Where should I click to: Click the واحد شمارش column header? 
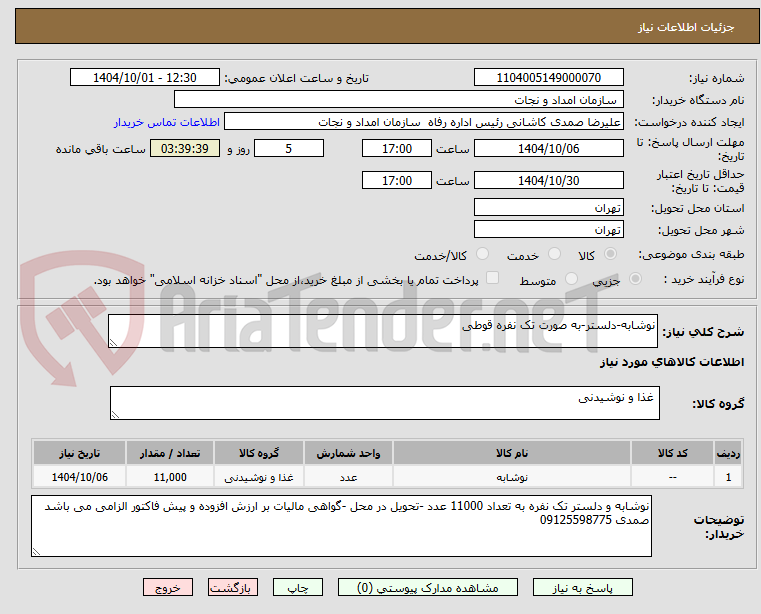[x=348, y=453]
